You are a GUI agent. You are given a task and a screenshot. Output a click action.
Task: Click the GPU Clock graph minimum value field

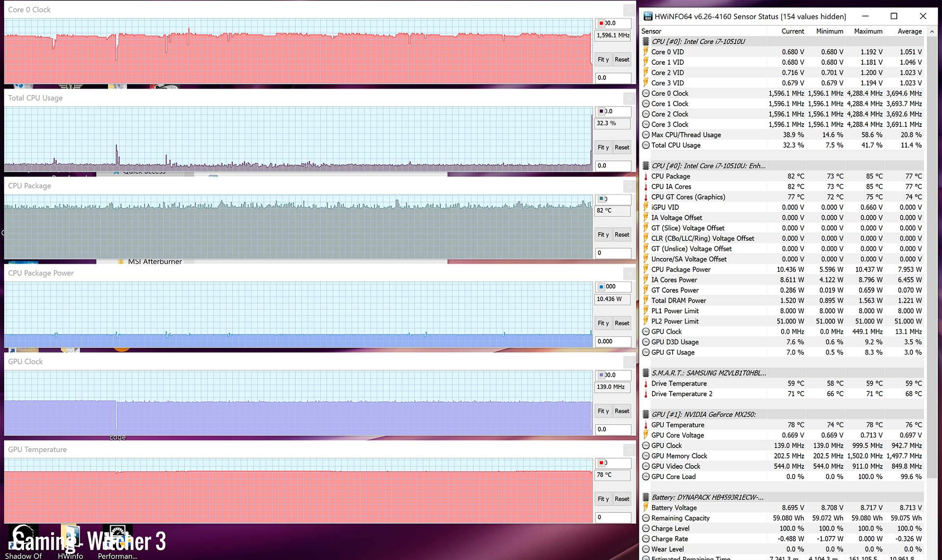[x=613, y=429]
